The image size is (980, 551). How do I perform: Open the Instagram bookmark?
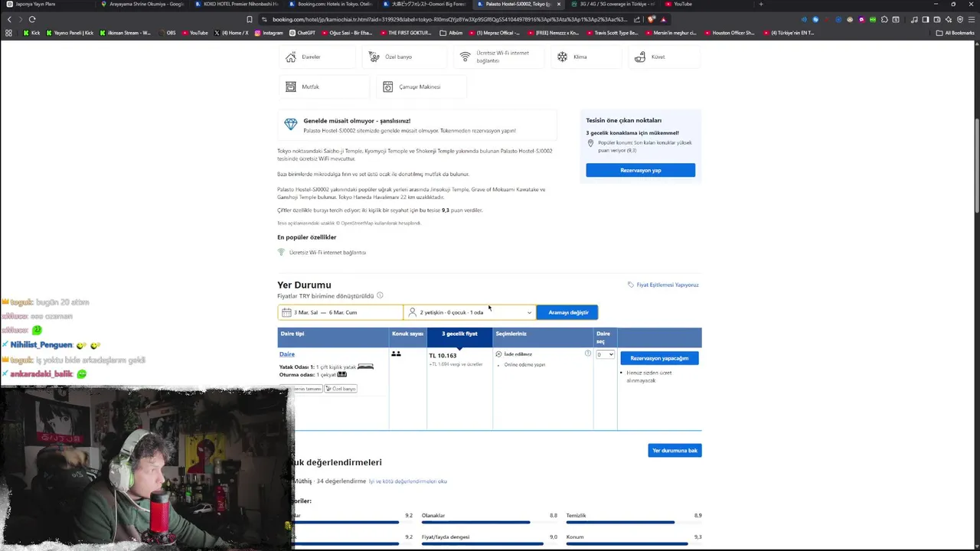click(269, 33)
